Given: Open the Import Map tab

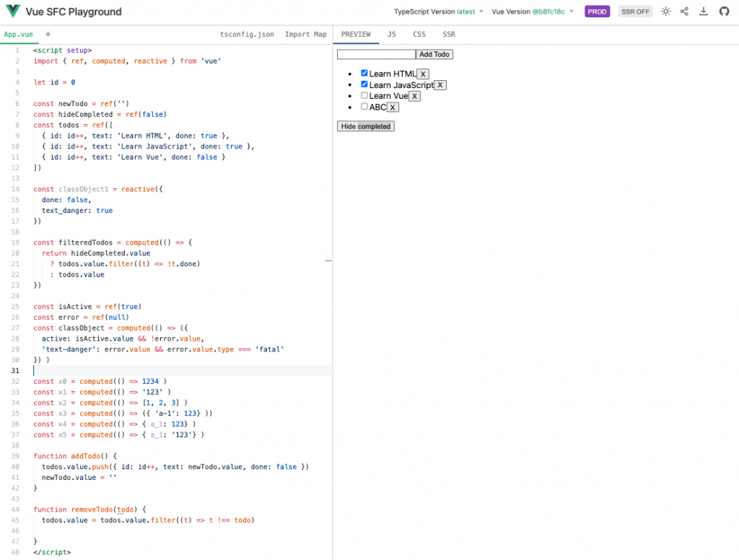Looking at the screenshot, I should click(x=306, y=35).
